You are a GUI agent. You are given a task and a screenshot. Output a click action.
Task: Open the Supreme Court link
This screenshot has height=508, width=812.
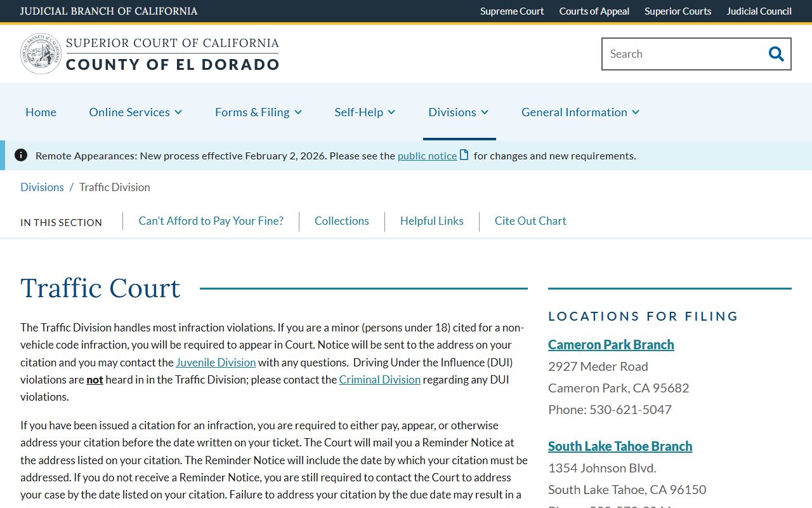click(512, 11)
